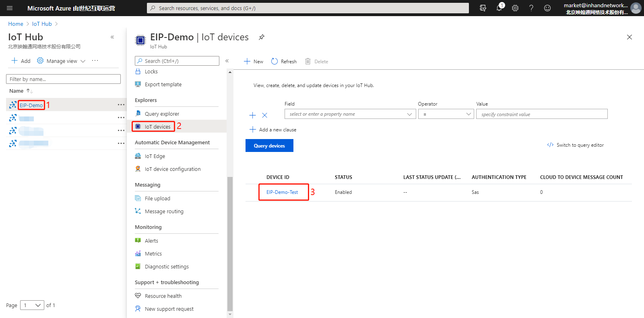644x318 pixels.
Task: Open the hamburger portal menu
Action: coord(10,8)
